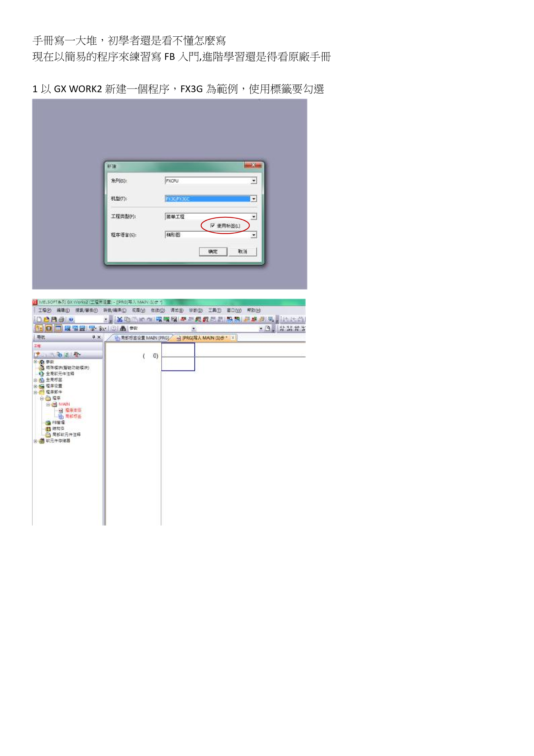534x756 pixels.
Task: Open the 工程 menu in menu bar
Action: [x=44, y=310]
